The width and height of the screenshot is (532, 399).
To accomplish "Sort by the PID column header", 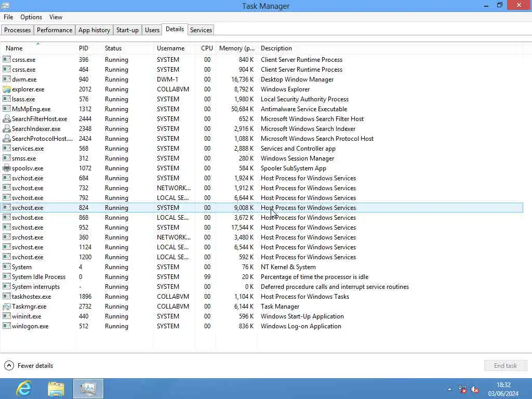I will tap(88, 48).
